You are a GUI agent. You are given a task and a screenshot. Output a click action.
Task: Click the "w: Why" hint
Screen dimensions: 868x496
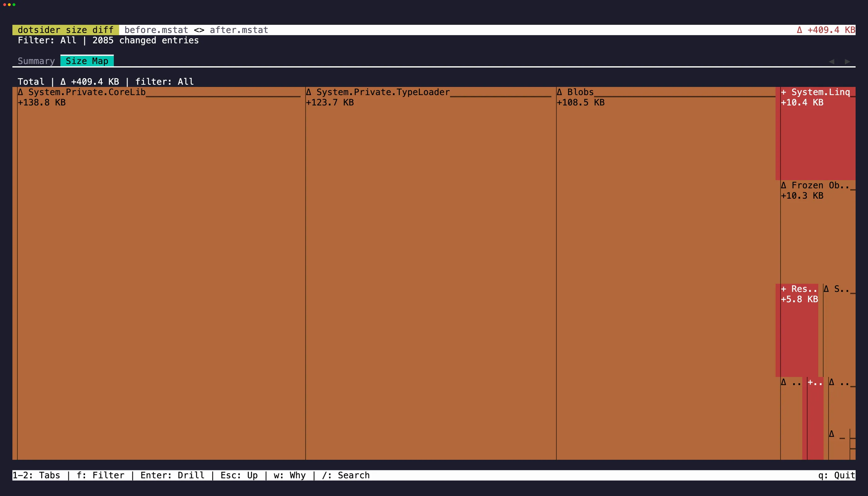[x=290, y=475]
